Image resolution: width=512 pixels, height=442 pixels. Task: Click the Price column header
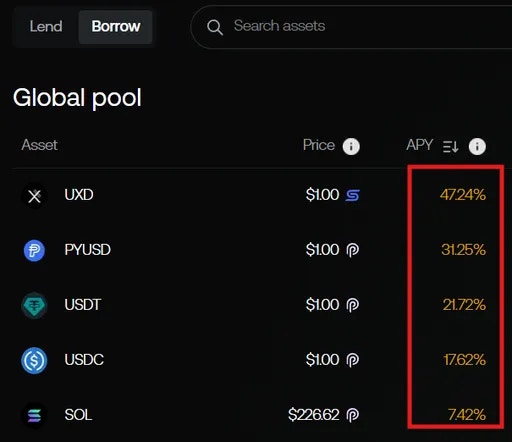click(319, 145)
